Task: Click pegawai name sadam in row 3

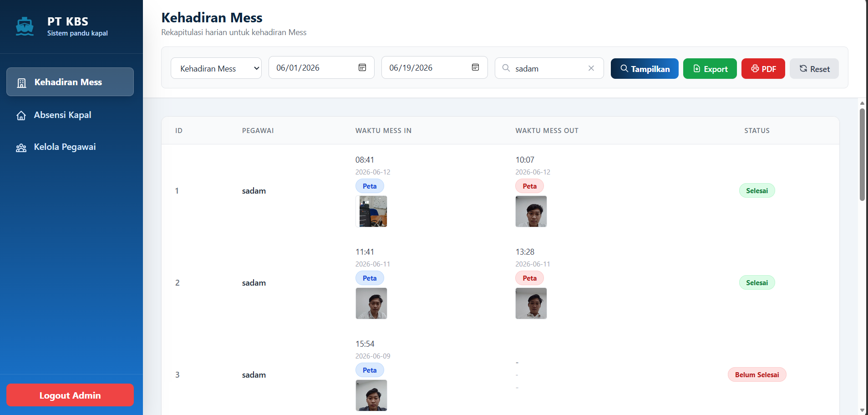Action: (254, 375)
